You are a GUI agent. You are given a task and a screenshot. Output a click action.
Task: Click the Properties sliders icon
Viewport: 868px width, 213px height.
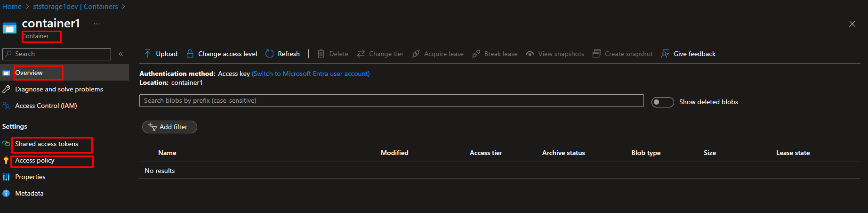[6, 177]
